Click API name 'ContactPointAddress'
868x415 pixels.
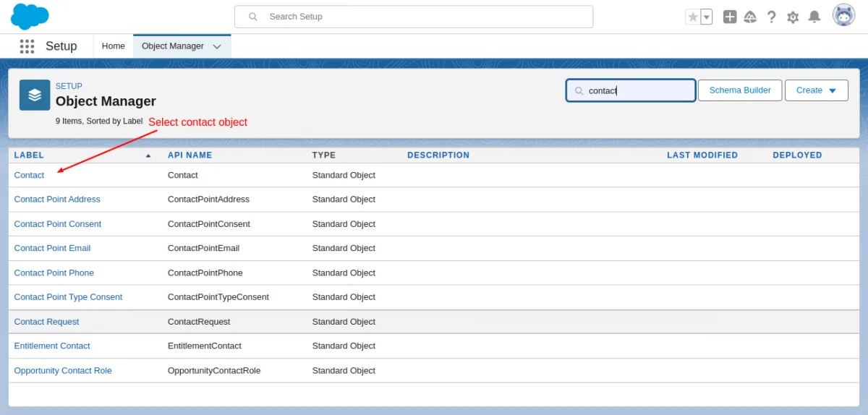click(208, 199)
